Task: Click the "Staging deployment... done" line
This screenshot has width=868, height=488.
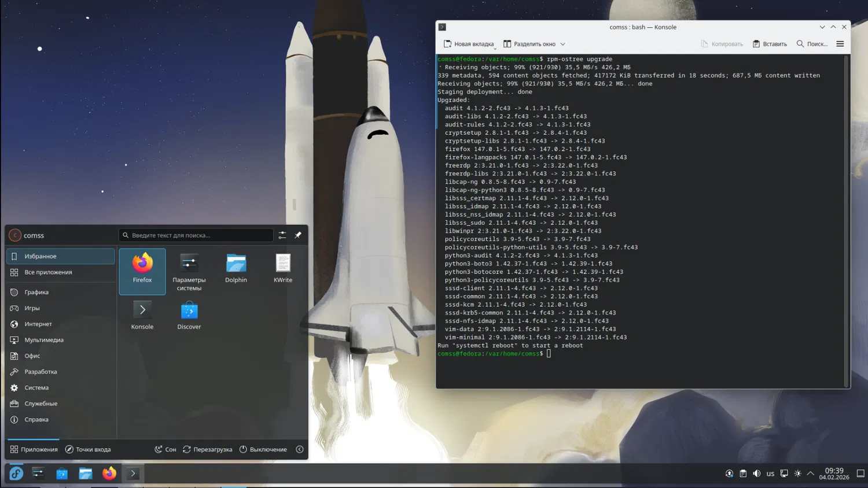Action: click(485, 92)
